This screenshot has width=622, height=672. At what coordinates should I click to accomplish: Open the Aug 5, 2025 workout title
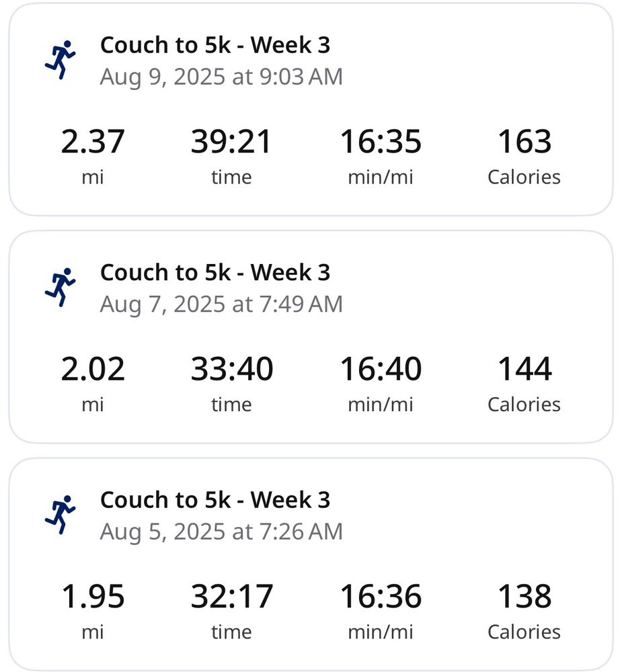pos(215,500)
